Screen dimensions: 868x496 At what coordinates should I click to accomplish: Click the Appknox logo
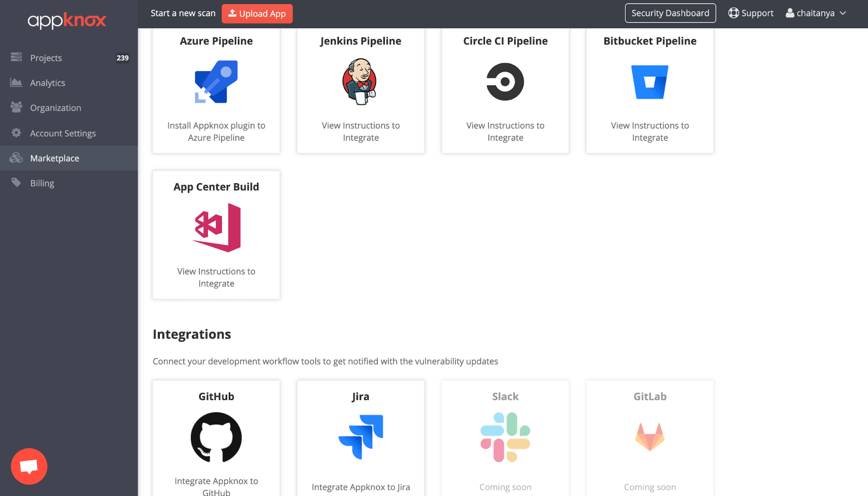coord(67,20)
